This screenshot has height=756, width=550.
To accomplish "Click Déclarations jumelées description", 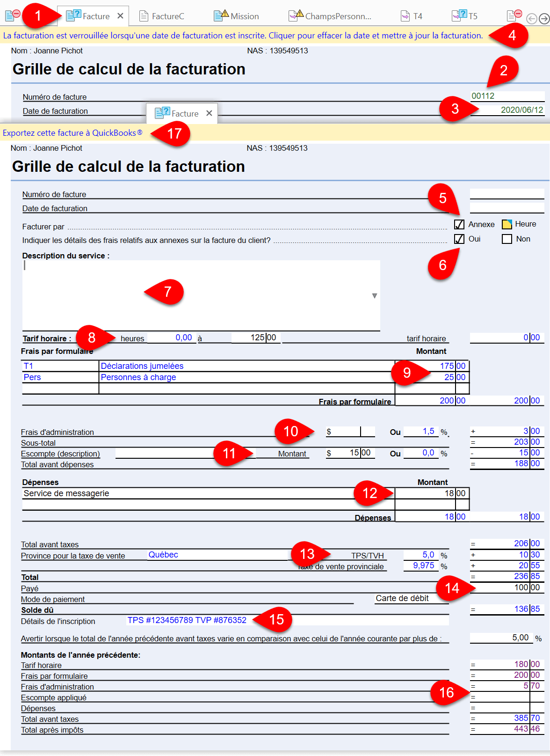I will pyautogui.click(x=247, y=366).
